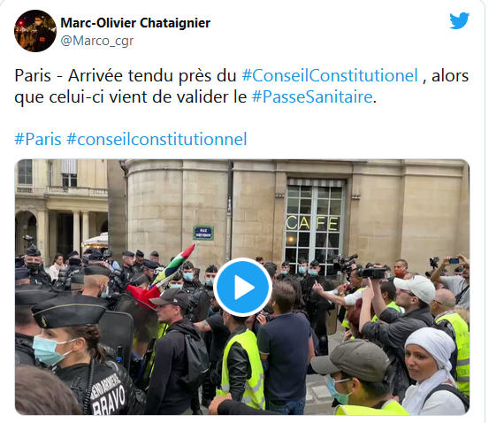Click the CAFE sign in the video
504x423 pixels.
(312, 223)
